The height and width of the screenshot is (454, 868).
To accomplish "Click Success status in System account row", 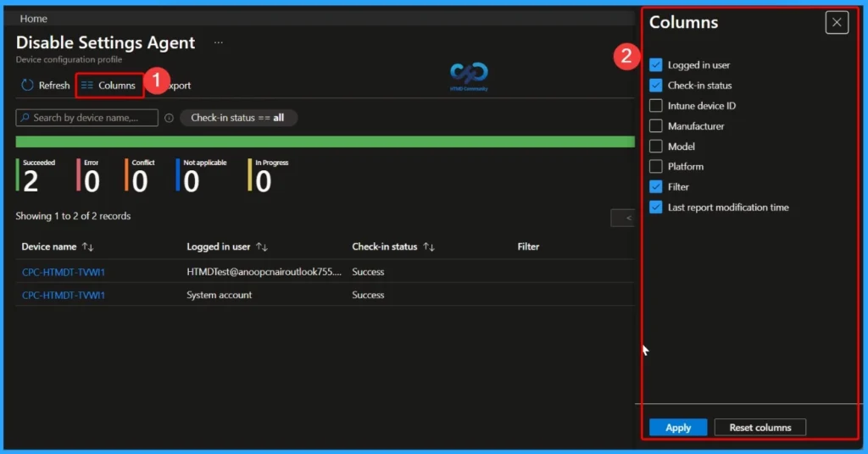I will [368, 295].
